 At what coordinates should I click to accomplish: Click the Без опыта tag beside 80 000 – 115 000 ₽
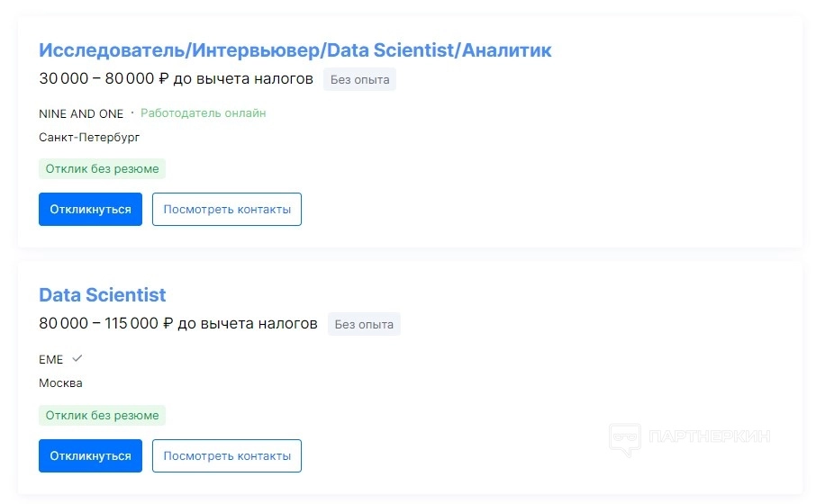click(364, 325)
